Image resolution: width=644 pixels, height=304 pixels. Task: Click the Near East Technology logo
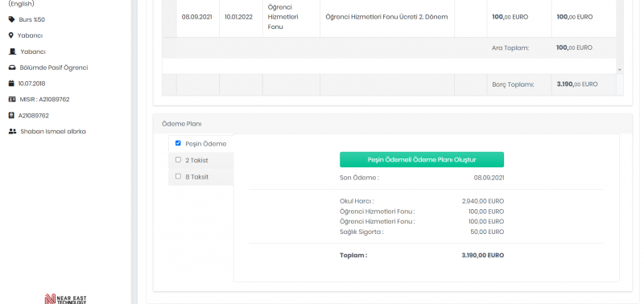[x=66, y=299]
